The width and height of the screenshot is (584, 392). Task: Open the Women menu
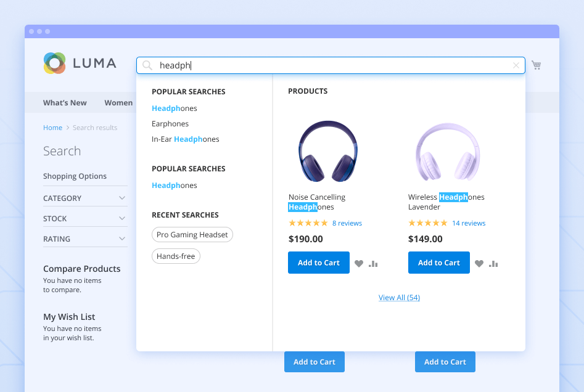click(x=118, y=102)
